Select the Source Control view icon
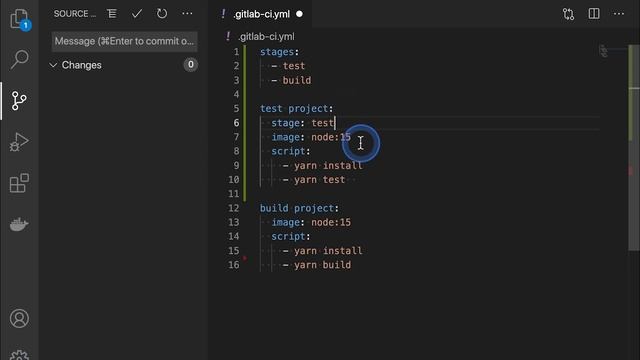The height and width of the screenshot is (360, 640). point(19,101)
